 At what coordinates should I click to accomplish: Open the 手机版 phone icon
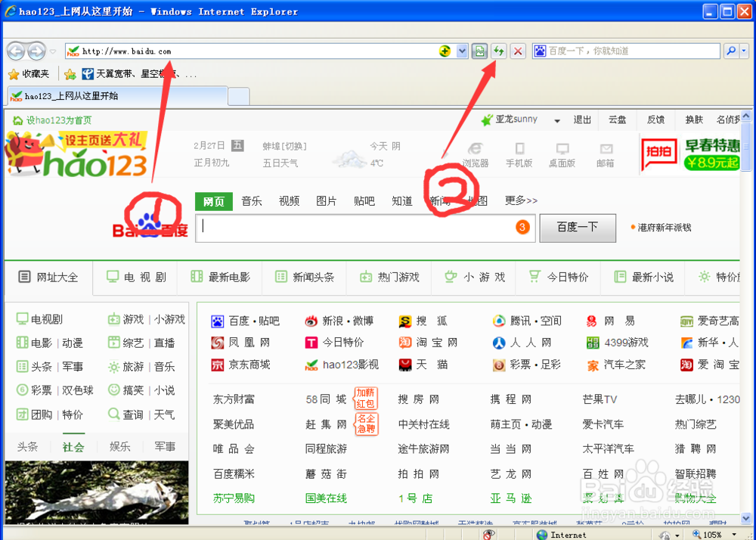(519, 155)
